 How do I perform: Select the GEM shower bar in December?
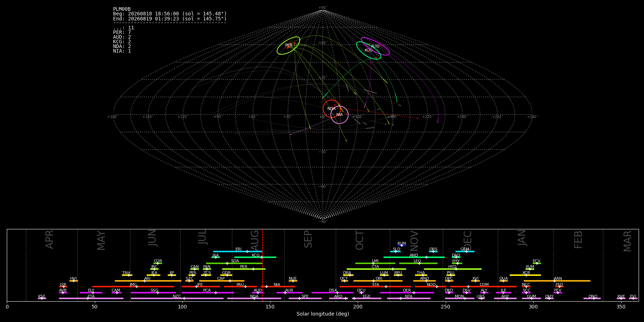click(465, 252)
